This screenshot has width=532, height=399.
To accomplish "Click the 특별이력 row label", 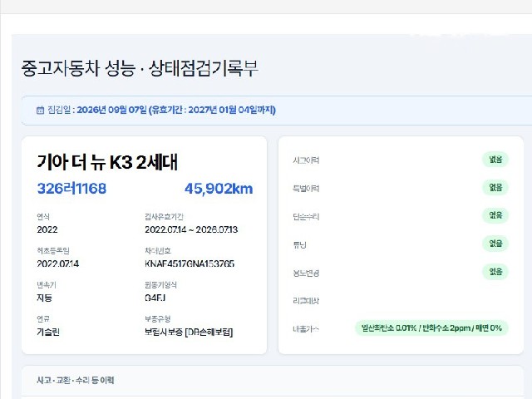I will (306, 189).
